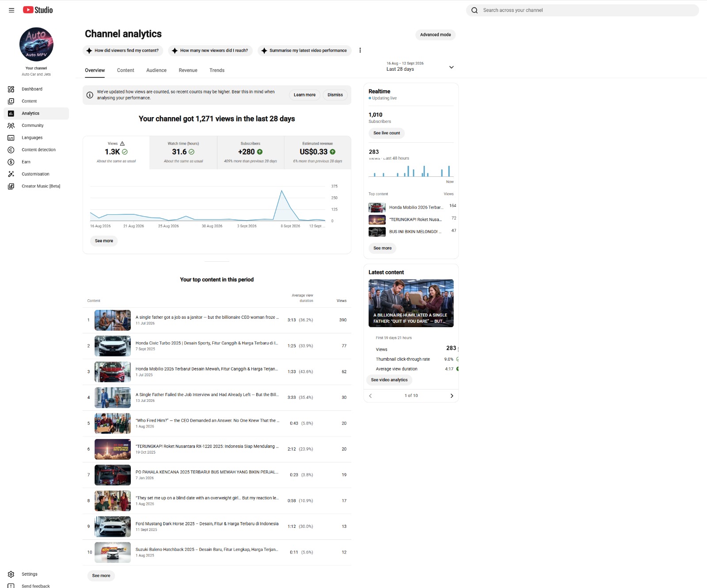
Task: Select the Watch time (hours) card
Action: tap(183, 153)
